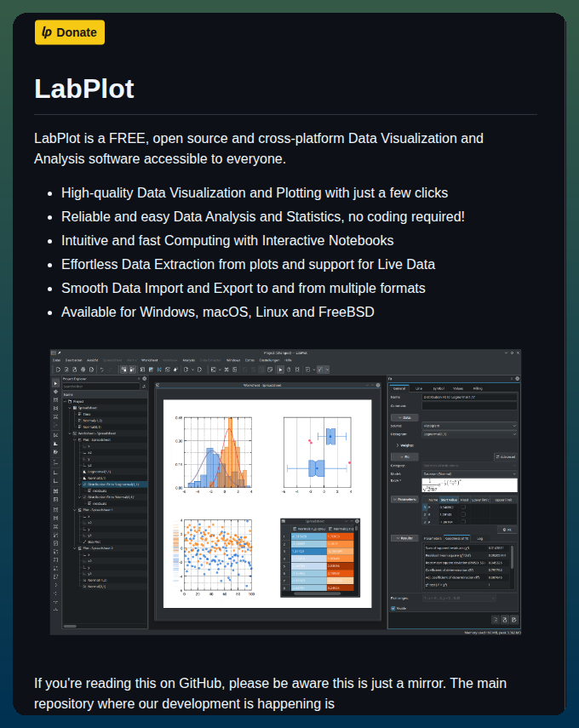Viewport: 579px width, 728px height.
Task: Click the print toolbar icon
Action: pyautogui.click(x=83, y=370)
